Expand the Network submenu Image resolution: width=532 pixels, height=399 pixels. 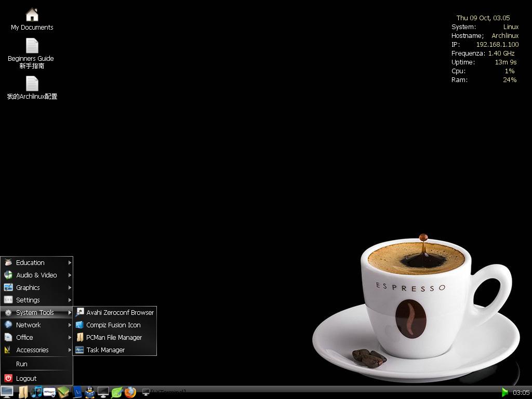(x=37, y=325)
